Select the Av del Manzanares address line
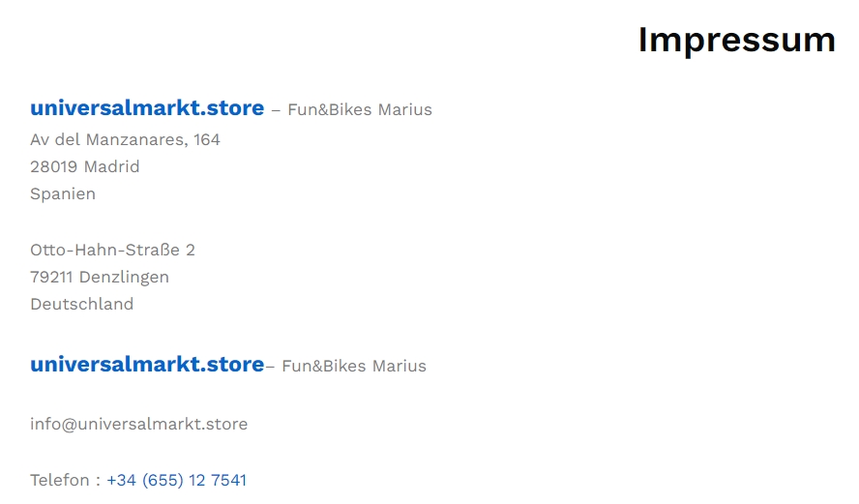 (126, 139)
